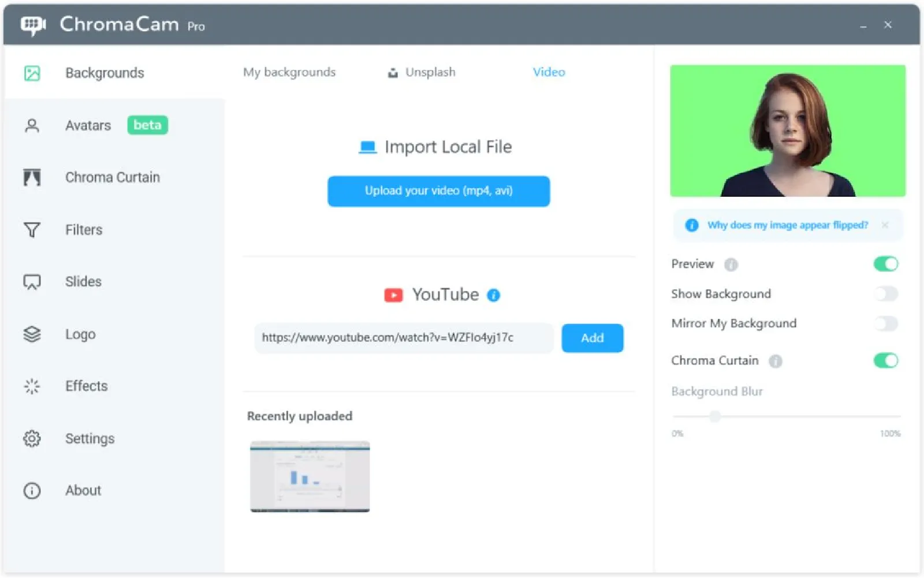
Task: Click the Slides presentation icon
Action: (32, 282)
